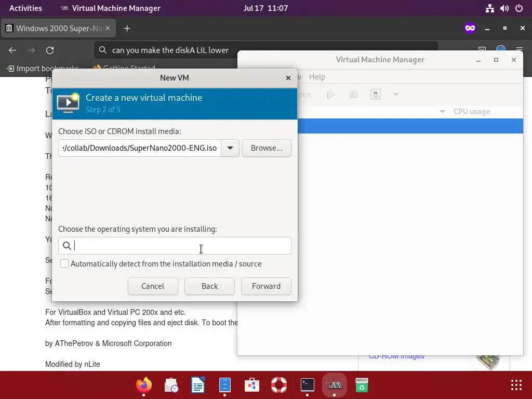The image size is (532, 399).
Task: Cancel the New VM wizard
Action: click(153, 286)
